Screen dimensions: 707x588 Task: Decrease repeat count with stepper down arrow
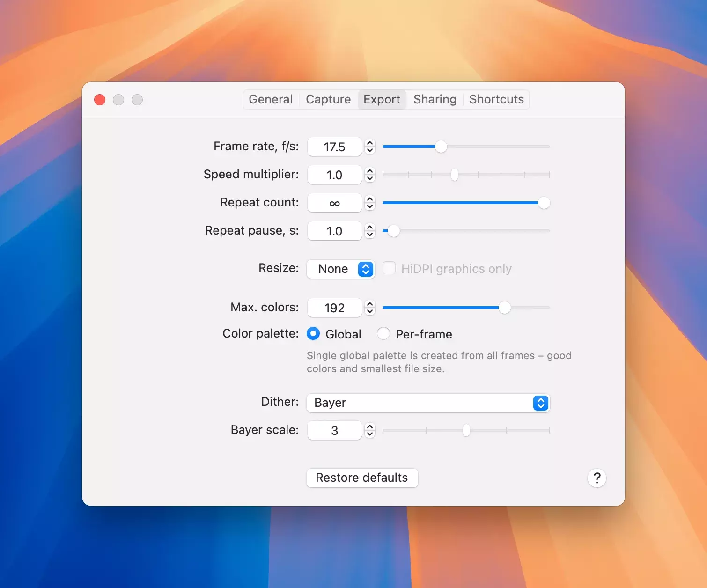pyautogui.click(x=370, y=206)
